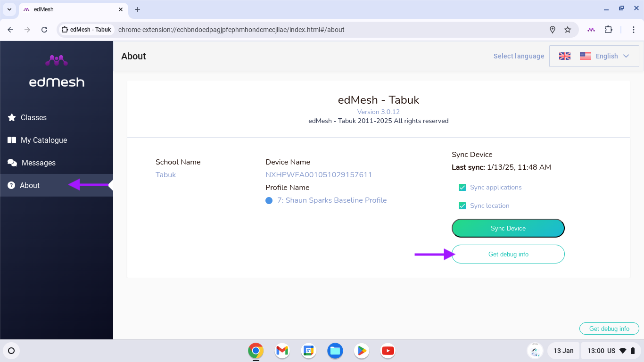Click the green Sync Device button
This screenshot has width=644, height=362.
[x=508, y=228]
